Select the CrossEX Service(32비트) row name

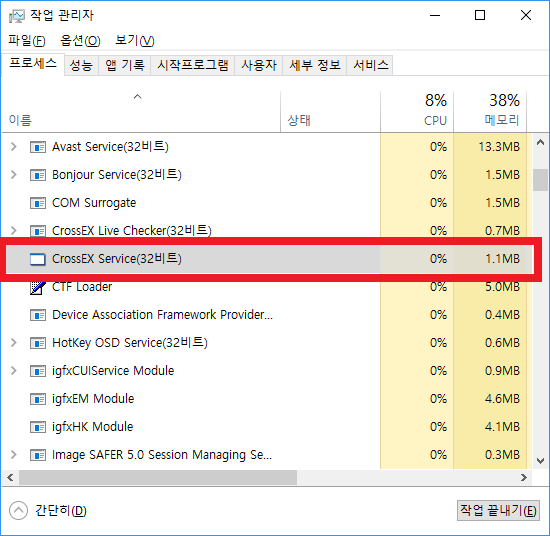click(x=117, y=259)
